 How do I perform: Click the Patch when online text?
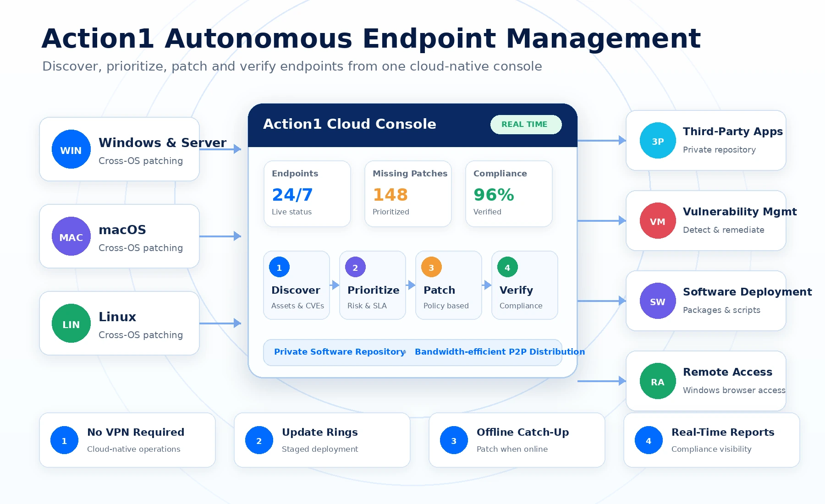512,449
